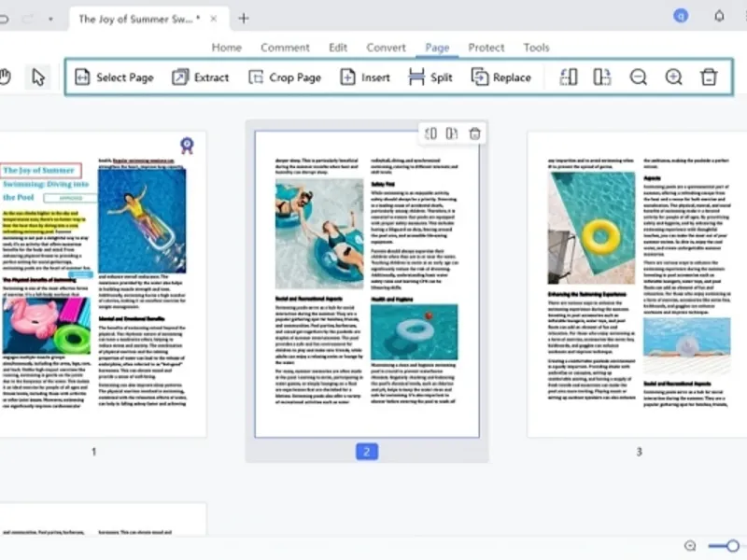Screen dimensions: 747x560
Task: Select the partially visible fourth page thumbnail
Action: click(x=103, y=520)
